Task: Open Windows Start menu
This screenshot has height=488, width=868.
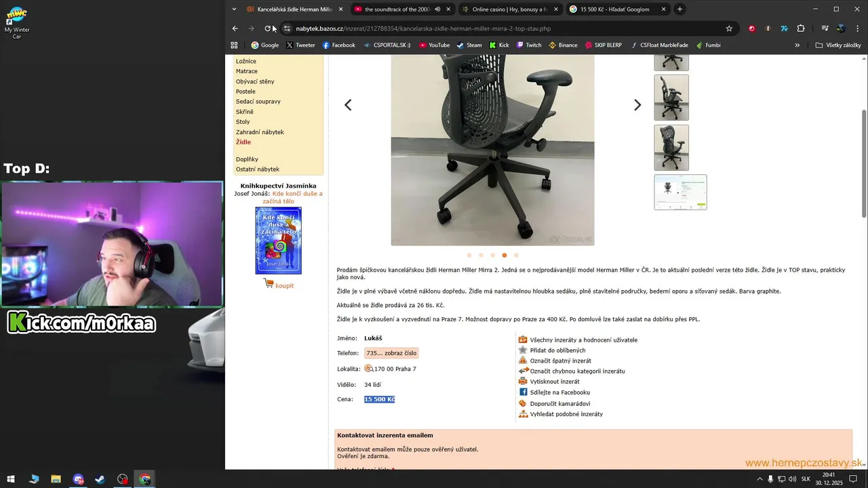Action: click(12, 479)
